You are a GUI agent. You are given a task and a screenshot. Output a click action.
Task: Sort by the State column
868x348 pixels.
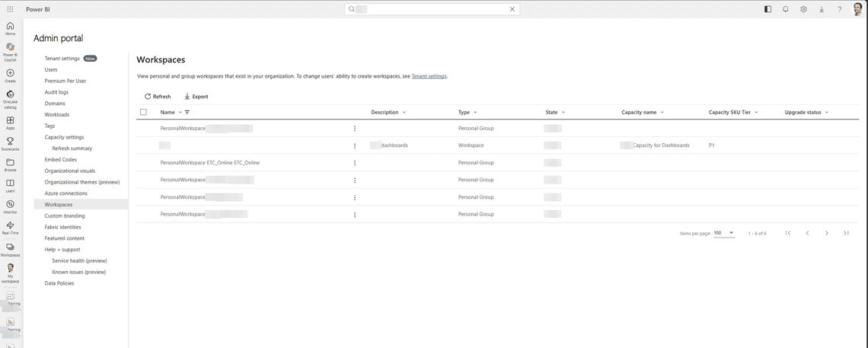click(554, 112)
